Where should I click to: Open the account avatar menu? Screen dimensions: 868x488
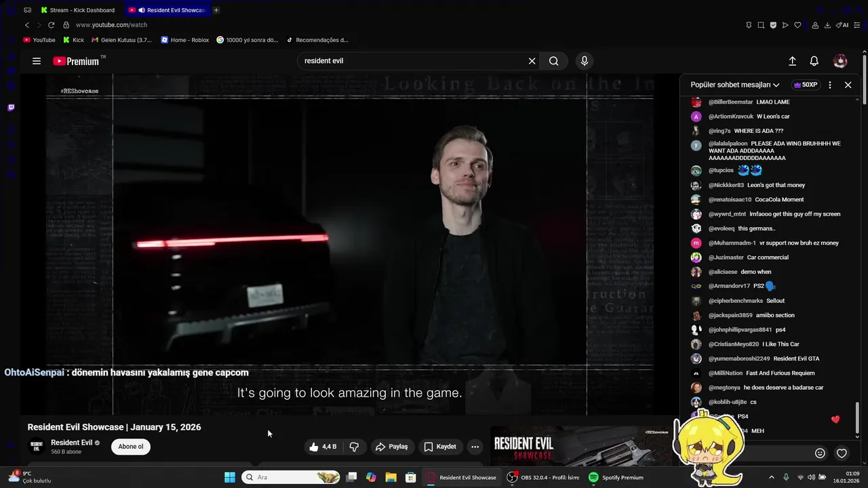pyautogui.click(x=840, y=61)
